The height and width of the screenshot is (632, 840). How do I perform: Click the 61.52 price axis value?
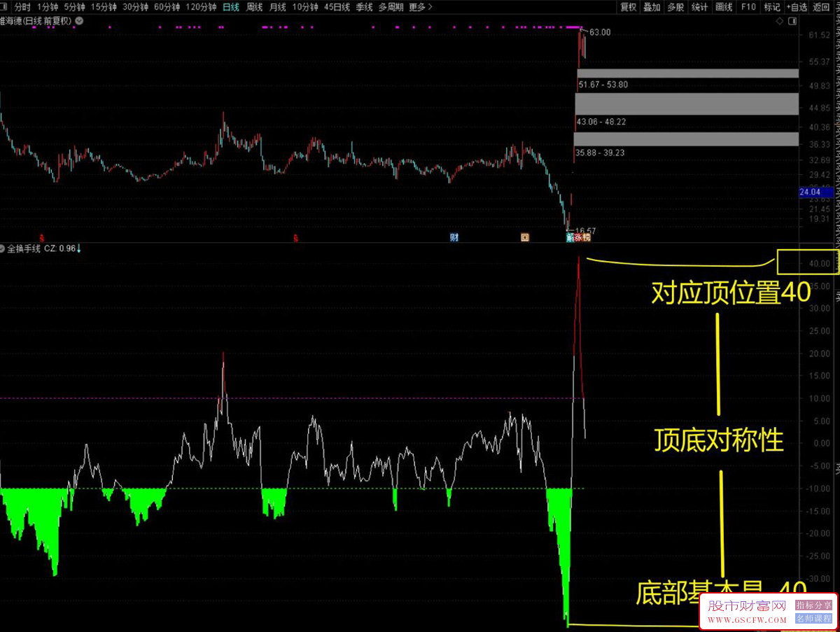818,35
